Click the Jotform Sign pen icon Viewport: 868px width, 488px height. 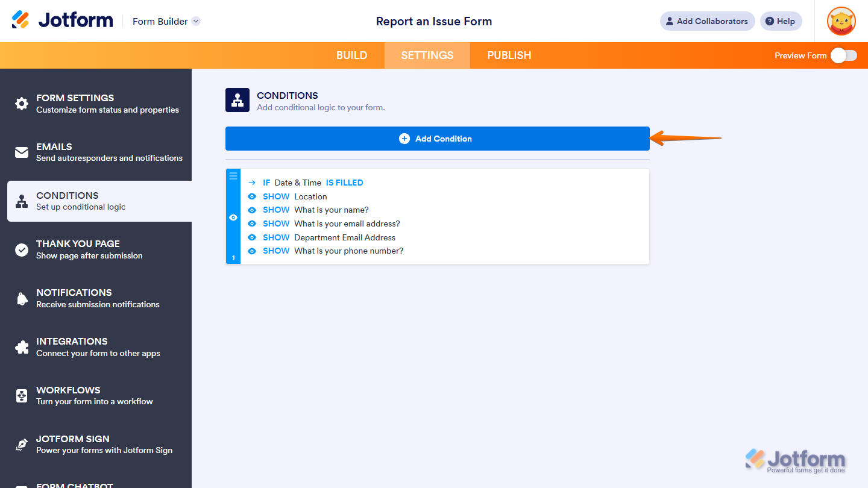coord(21,444)
